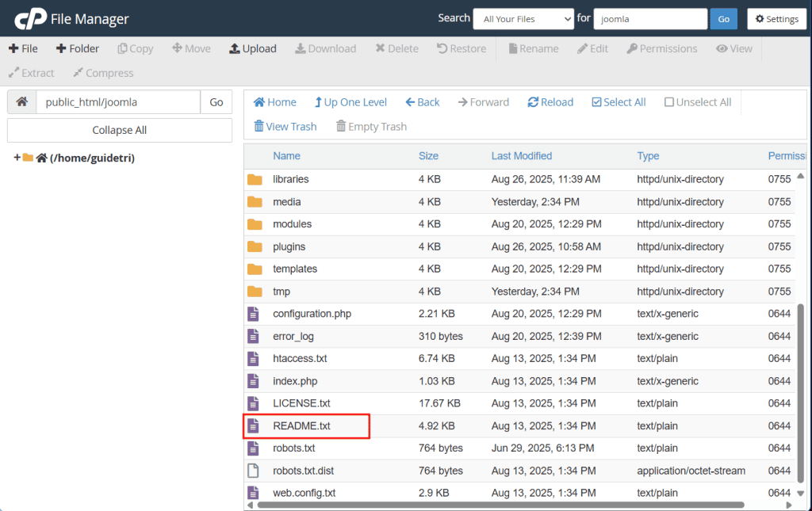Create a new folder using the Folder icon

77,48
